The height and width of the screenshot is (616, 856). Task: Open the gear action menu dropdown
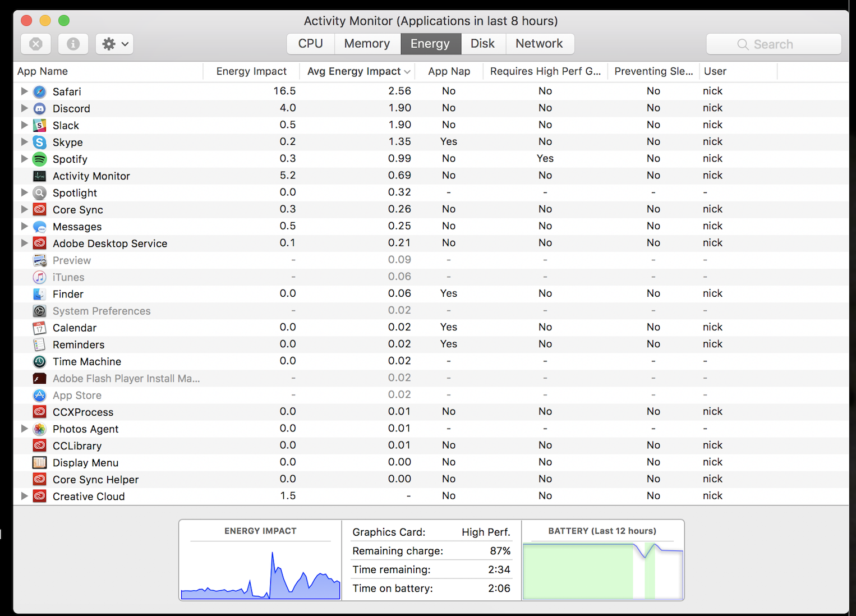point(114,44)
